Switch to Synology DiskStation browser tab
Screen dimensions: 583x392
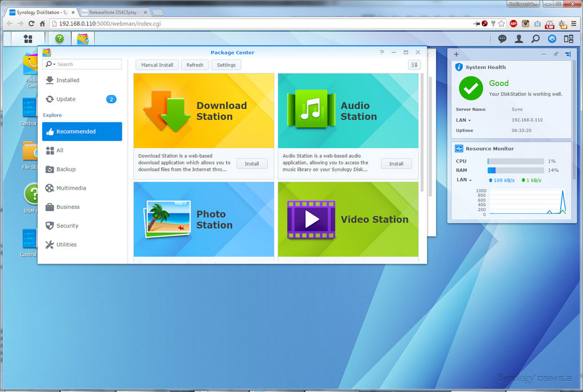pyautogui.click(x=42, y=13)
